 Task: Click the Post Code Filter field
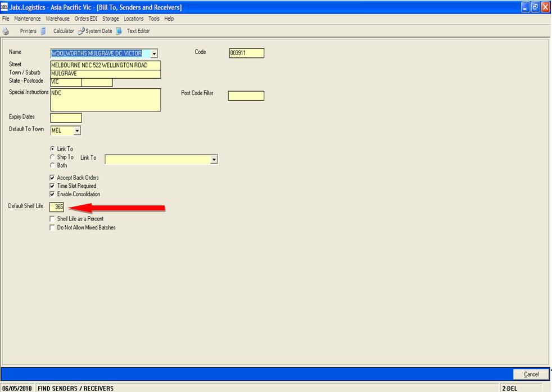pos(246,96)
